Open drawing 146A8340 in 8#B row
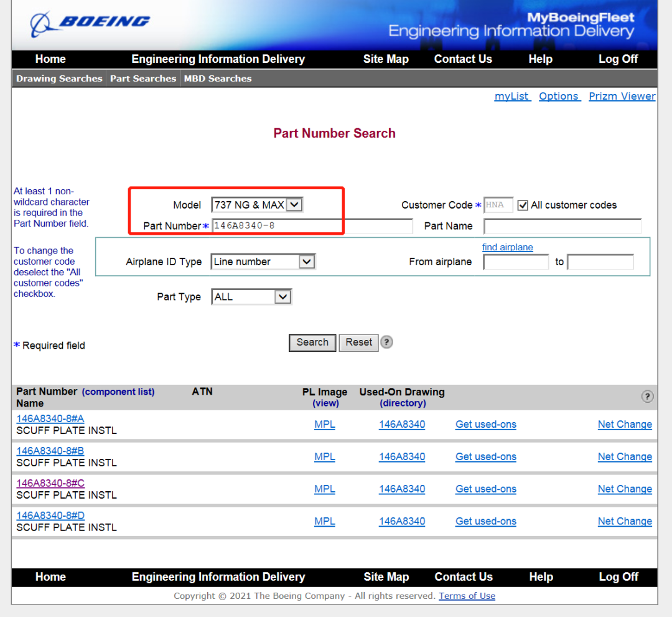 402,457
